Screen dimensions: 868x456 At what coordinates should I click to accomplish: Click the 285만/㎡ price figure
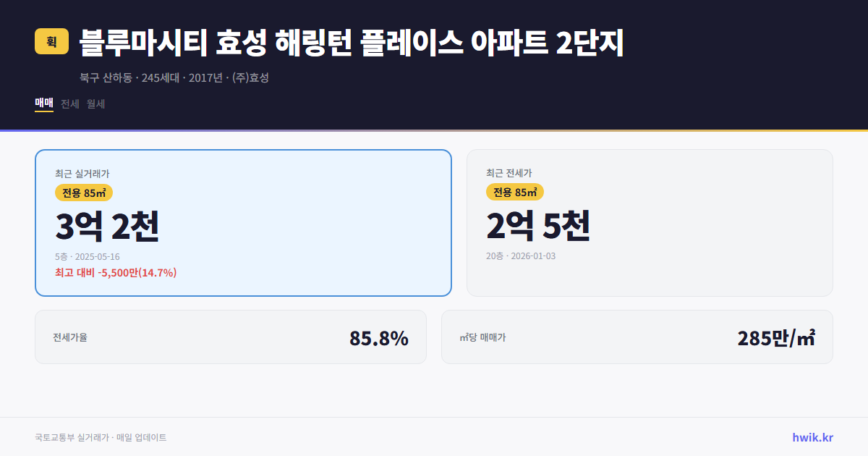pyautogui.click(x=775, y=337)
